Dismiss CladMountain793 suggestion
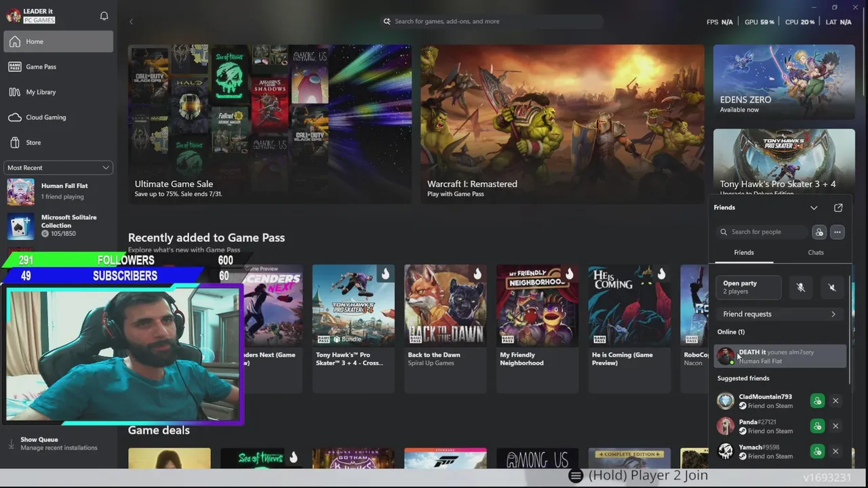This screenshot has height=488, width=868. 835,401
